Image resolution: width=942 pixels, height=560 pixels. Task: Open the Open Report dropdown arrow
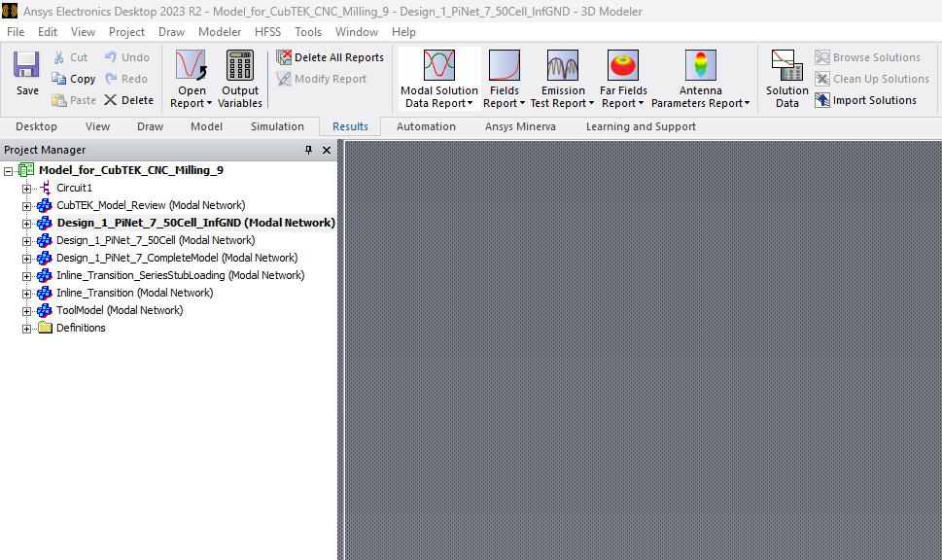(209, 103)
